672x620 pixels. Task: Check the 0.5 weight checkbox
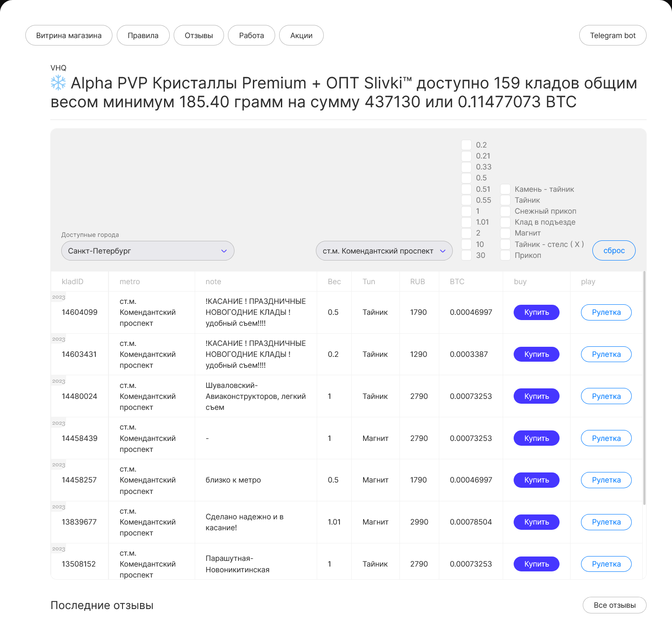[x=466, y=178]
